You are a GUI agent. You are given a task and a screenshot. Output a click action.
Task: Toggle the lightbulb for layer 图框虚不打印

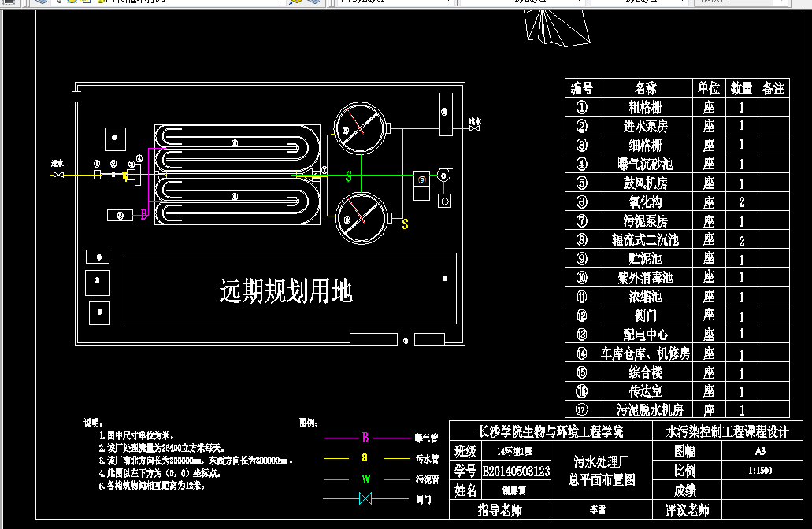[x=59, y=3]
